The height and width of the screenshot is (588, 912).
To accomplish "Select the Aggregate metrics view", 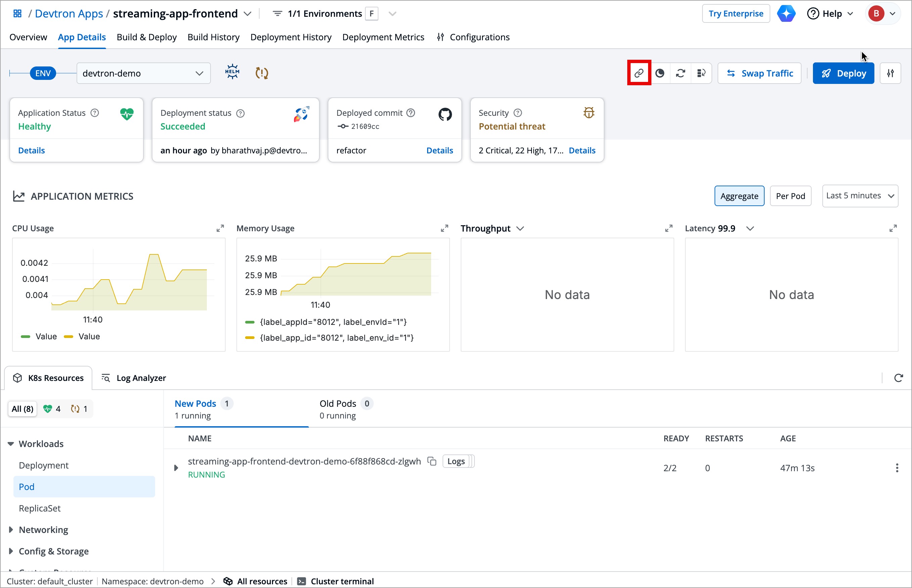I will coord(739,196).
